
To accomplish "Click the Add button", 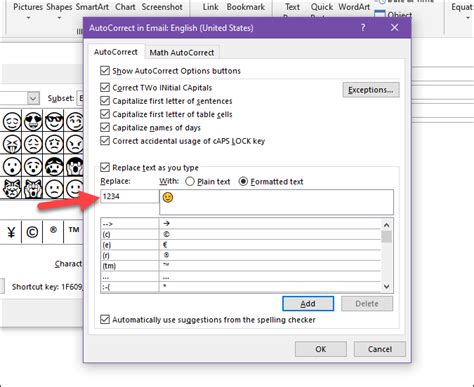I will coord(308,304).
